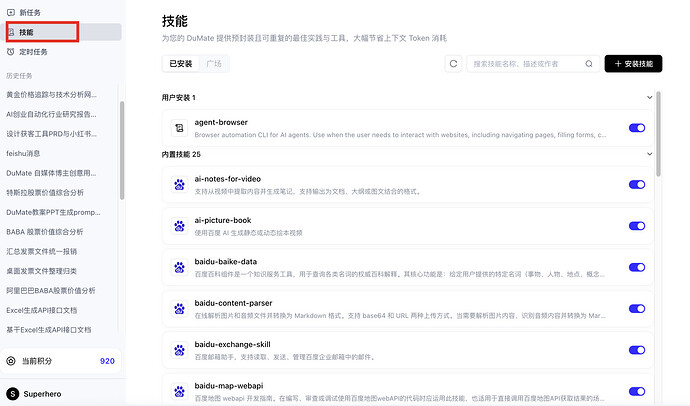
Task: Click the agent-browser skill icon
Action: (x=178, y=128)
